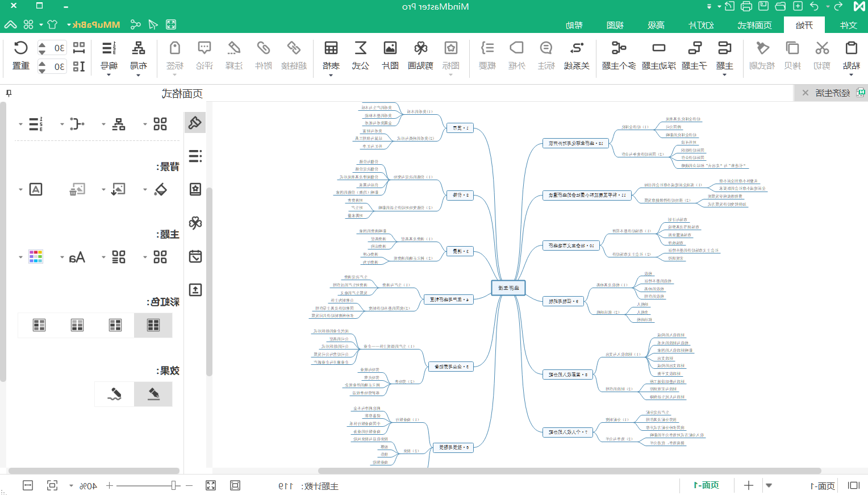The width and height of the screenshot is (868, 495).
Task: Select the straight-line pen effect (效果) option
Action: pos(153,394)
